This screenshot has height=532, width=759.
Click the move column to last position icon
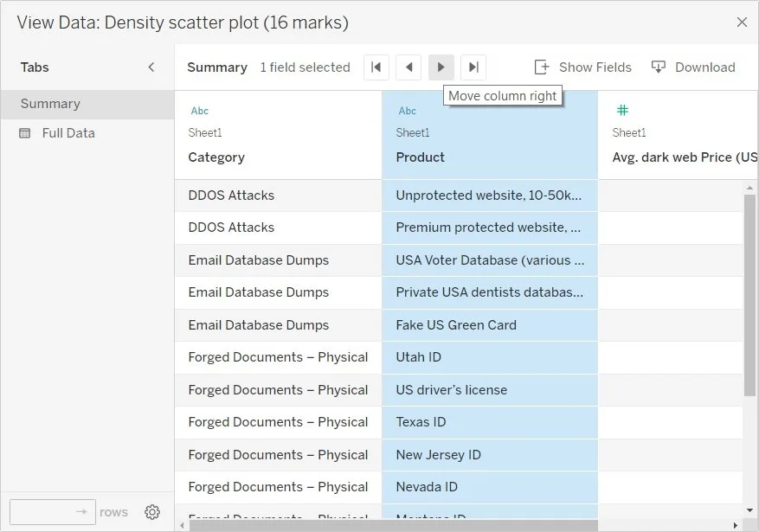click(x=473, y=67)
